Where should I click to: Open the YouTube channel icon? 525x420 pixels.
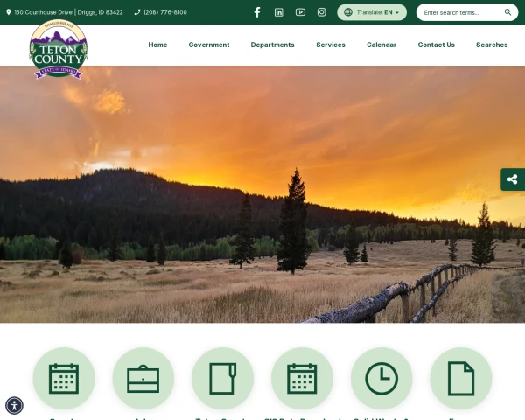click(300, 12)
